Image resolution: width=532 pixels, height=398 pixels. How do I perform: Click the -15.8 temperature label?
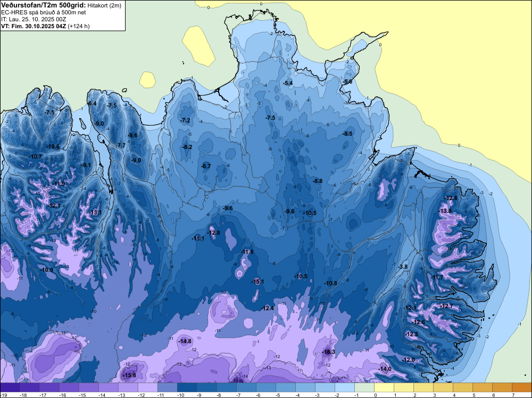point(130,375)
